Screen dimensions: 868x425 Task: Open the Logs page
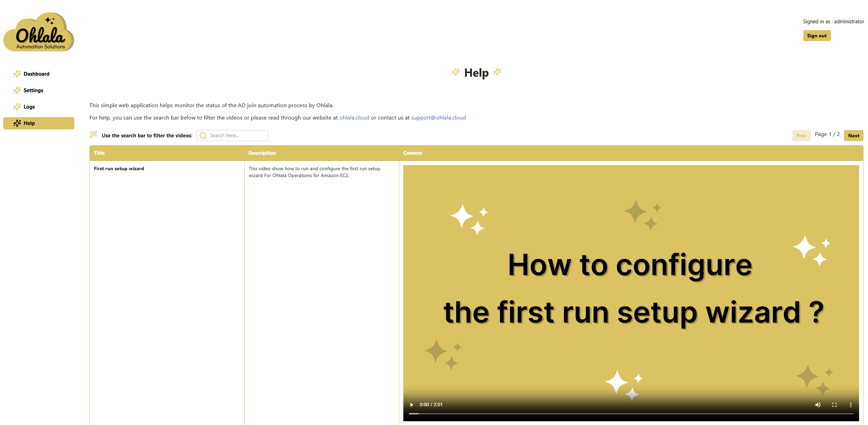[x=29, y=107]
